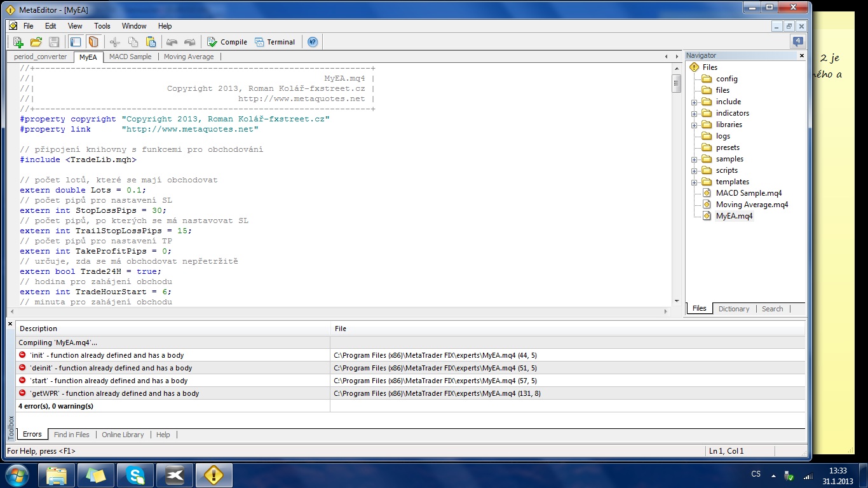The height and width of the screenshot is (488, 868).
Task: Expand the samples folder
Action: tap(695, 159)
